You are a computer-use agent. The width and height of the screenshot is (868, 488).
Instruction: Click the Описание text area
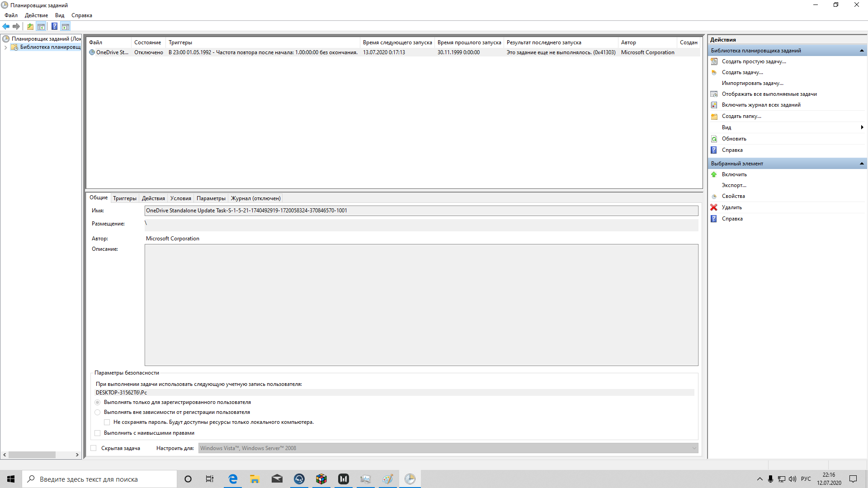point(421,305)
